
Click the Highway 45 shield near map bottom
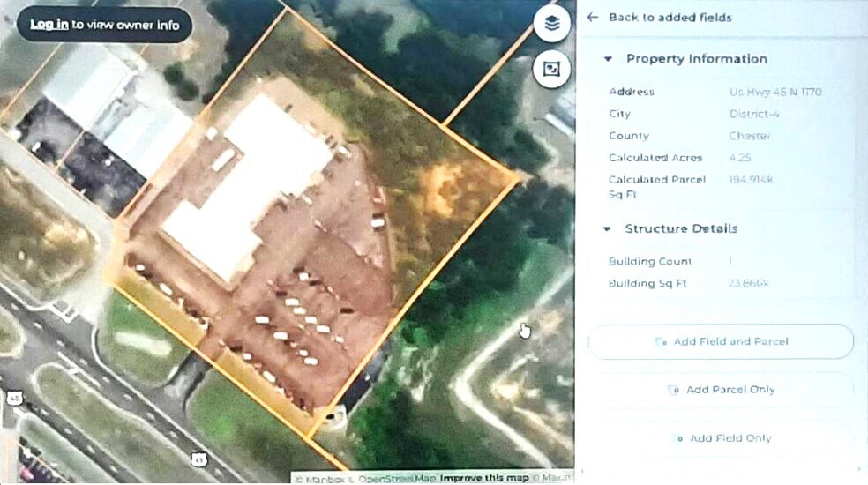pyautogui.click(x=199, y=458)
